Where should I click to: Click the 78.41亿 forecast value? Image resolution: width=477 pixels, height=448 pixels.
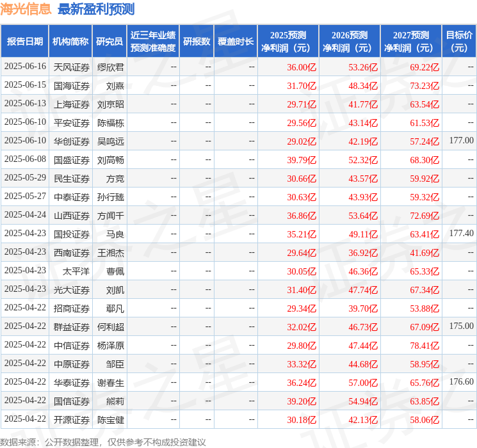pyautogui.click(x=424, y=346)
